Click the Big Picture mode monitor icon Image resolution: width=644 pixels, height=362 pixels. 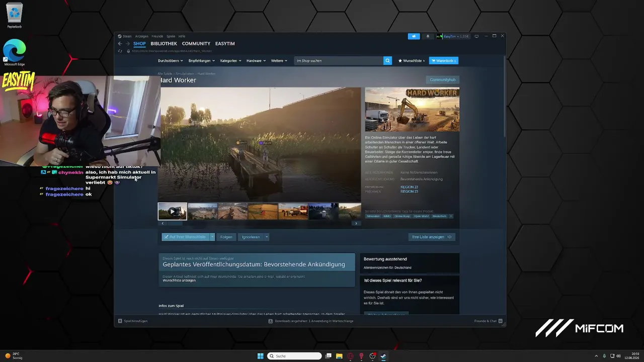[476, 36]
